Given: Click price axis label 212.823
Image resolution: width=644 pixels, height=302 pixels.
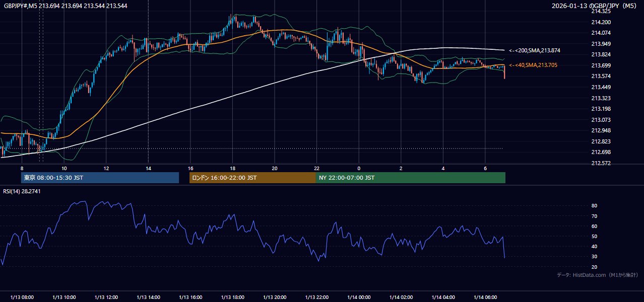Looking at the screenshot, I should (601, 141).
